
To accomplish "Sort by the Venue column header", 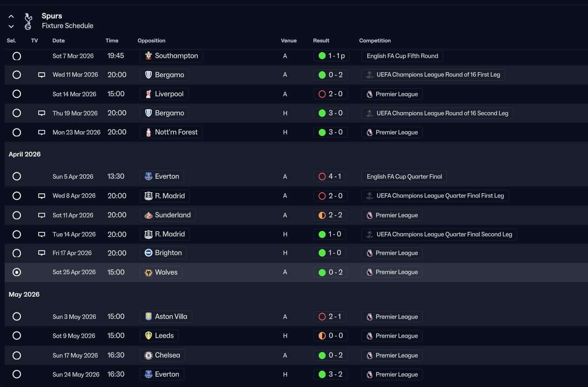I will click(x=289, y=41).
